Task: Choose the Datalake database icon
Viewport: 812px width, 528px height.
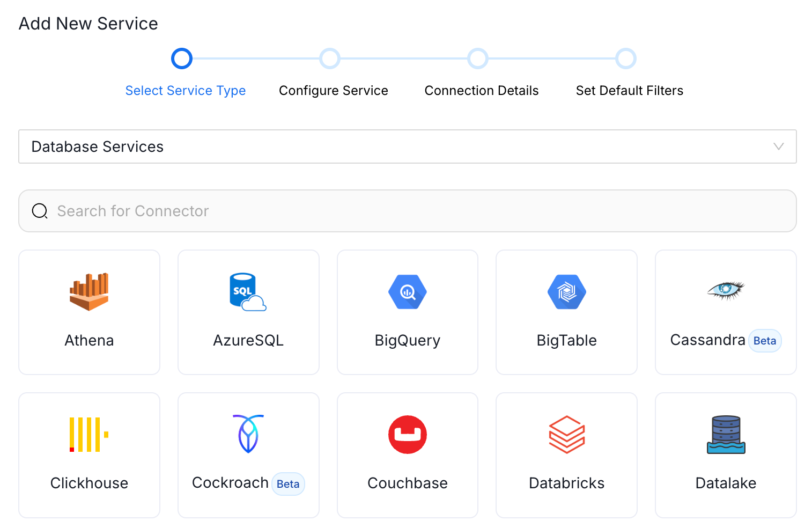Action: (x=726, y=435)
